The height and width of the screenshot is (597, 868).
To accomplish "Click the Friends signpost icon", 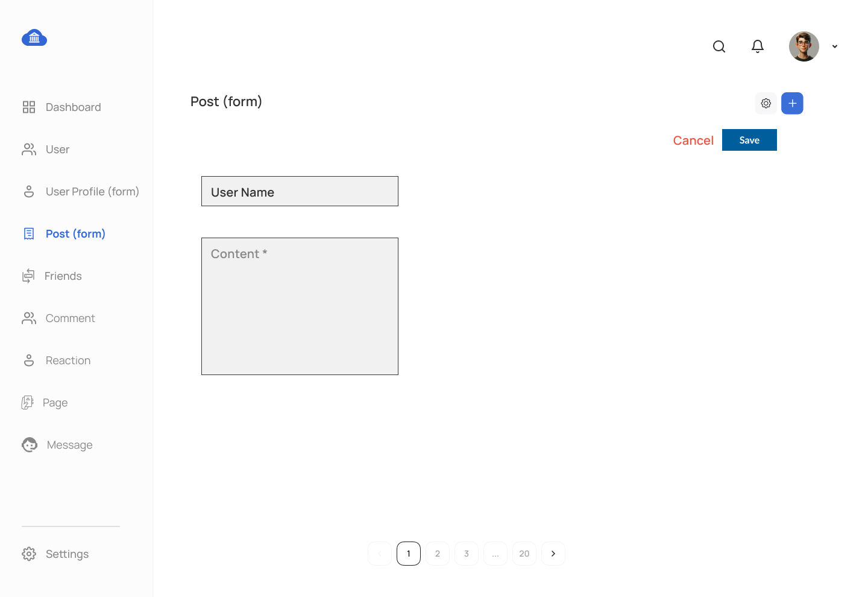I will click(28, 276).
